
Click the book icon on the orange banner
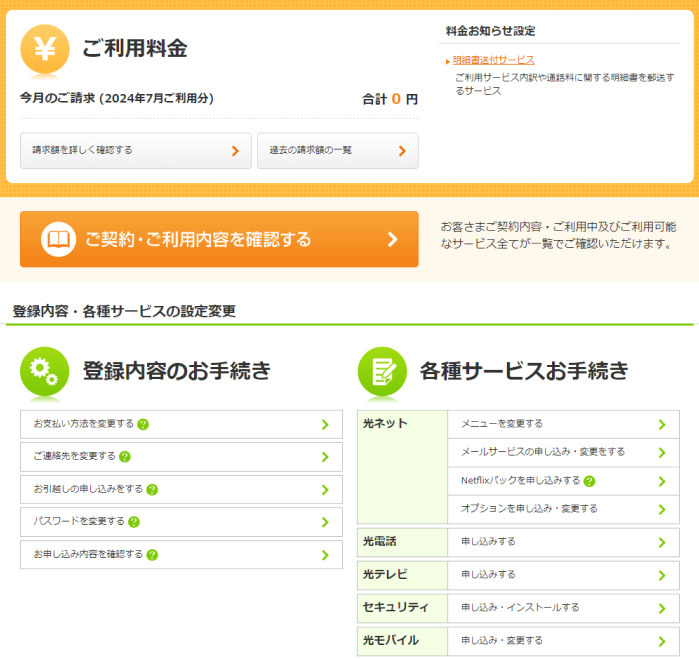click(x=59, y=240)
